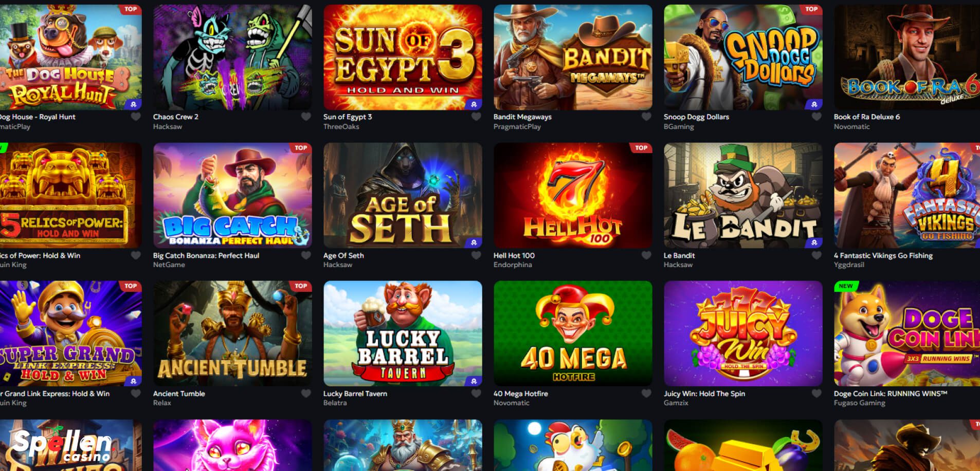
Task: Add 40 Mega Hotfire to favorites heart
Action: point(646,393)
